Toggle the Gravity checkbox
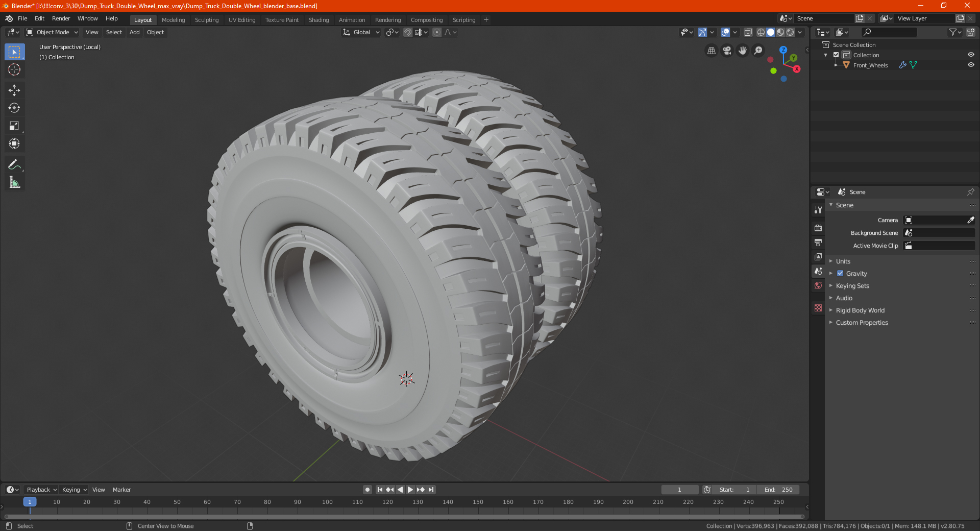This screenshot has height=531, width=980. (x=840, y=274)
